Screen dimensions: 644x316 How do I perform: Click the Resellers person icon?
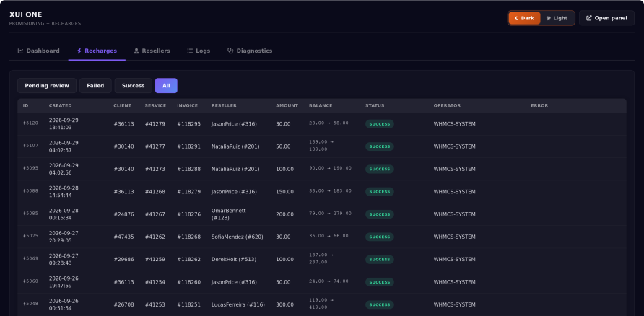(136, 51)
